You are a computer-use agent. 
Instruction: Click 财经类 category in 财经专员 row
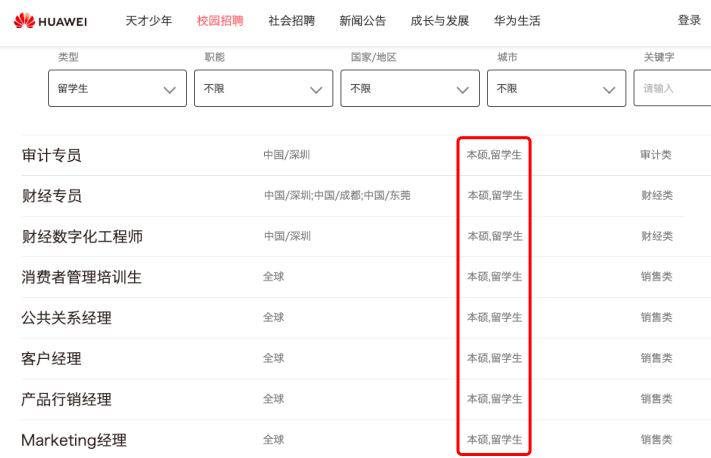[657, 195]
